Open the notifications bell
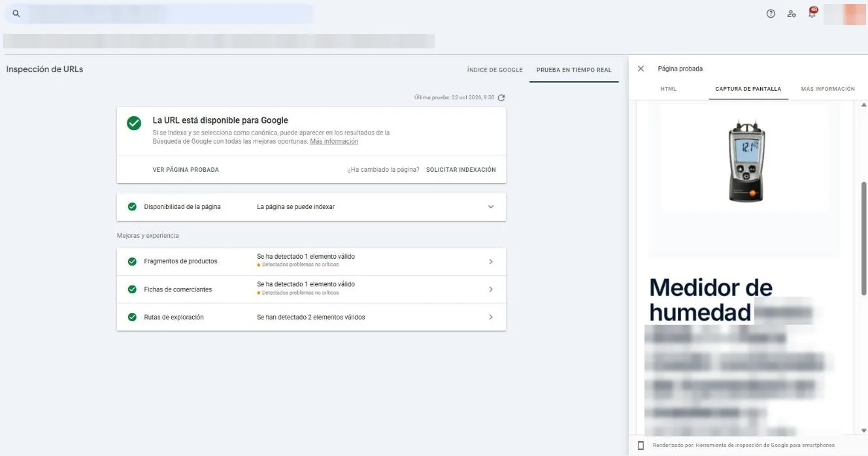Screen dimensions: 868x456 click(812, 13)
